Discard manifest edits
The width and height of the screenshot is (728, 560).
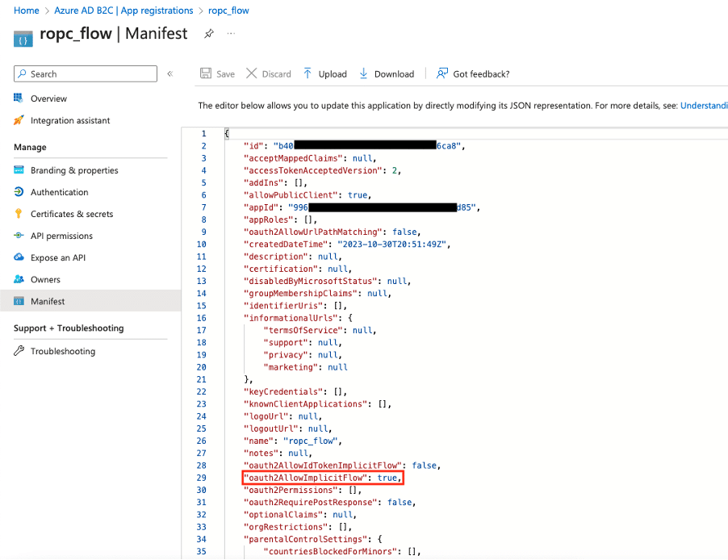point(268,73)
